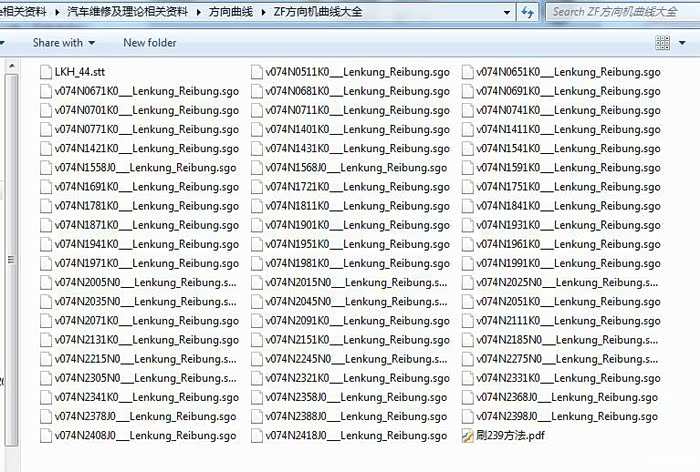Expand the breadcrumb arrow before 方向曲线
Screen dimensions: 700x472
pos(198,13)
